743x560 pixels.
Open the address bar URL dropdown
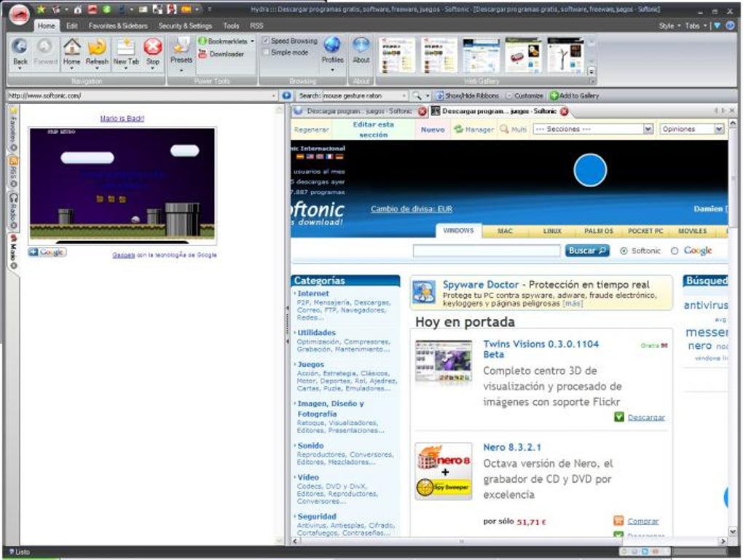click(x=273, y=95)
